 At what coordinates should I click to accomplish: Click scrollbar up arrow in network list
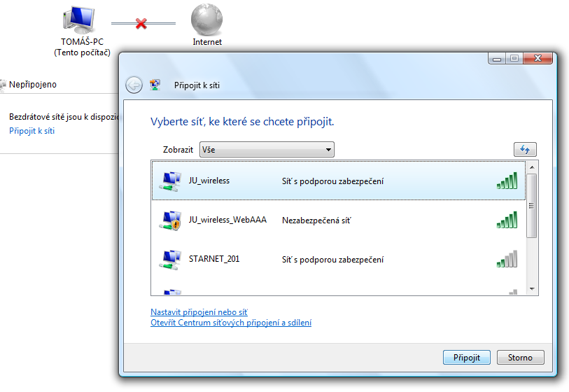532,167
